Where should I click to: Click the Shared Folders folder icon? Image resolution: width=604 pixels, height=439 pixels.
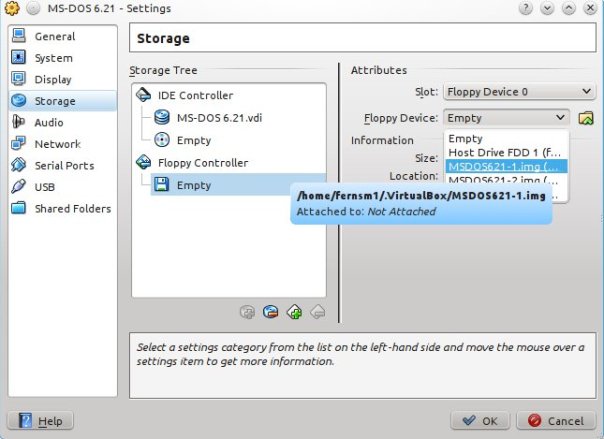point(18,208)
